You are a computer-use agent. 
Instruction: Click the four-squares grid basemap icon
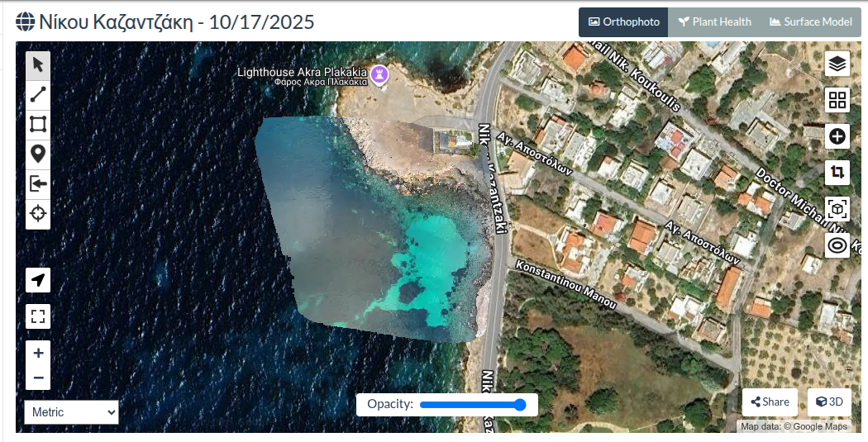tap(837, 100)
